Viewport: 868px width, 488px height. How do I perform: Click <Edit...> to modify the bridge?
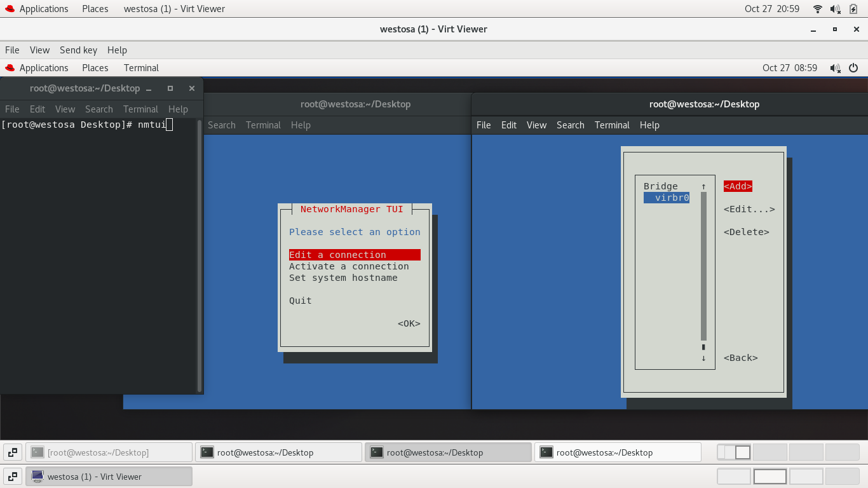(x=749, y=209)
